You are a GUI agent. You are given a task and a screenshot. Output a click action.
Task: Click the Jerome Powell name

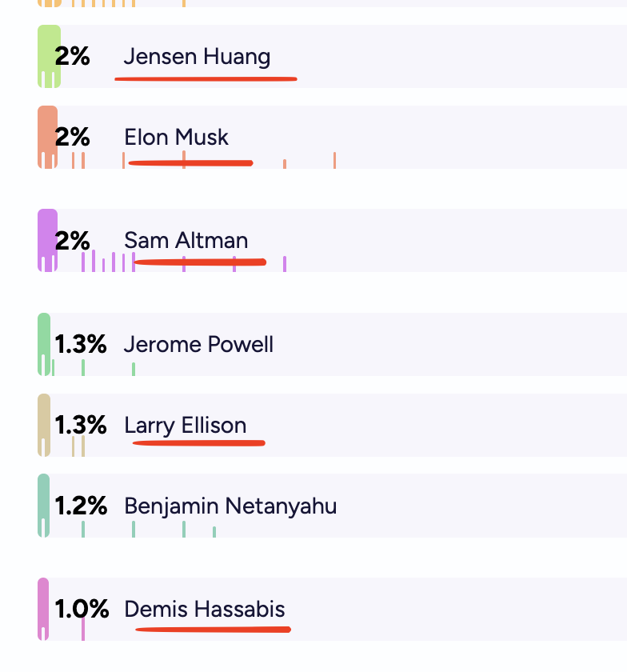198,345
